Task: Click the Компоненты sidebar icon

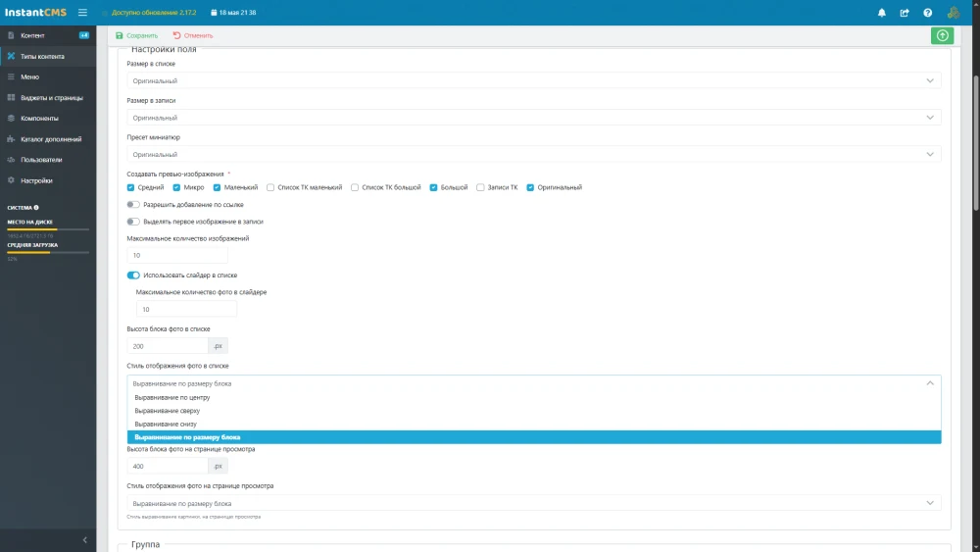Action: [11, 119]
